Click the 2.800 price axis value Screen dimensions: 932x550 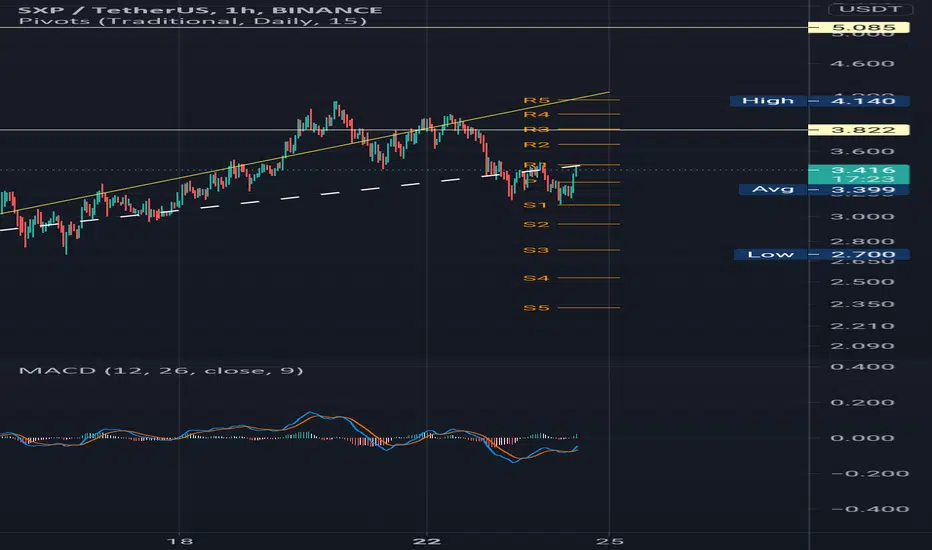862,241
